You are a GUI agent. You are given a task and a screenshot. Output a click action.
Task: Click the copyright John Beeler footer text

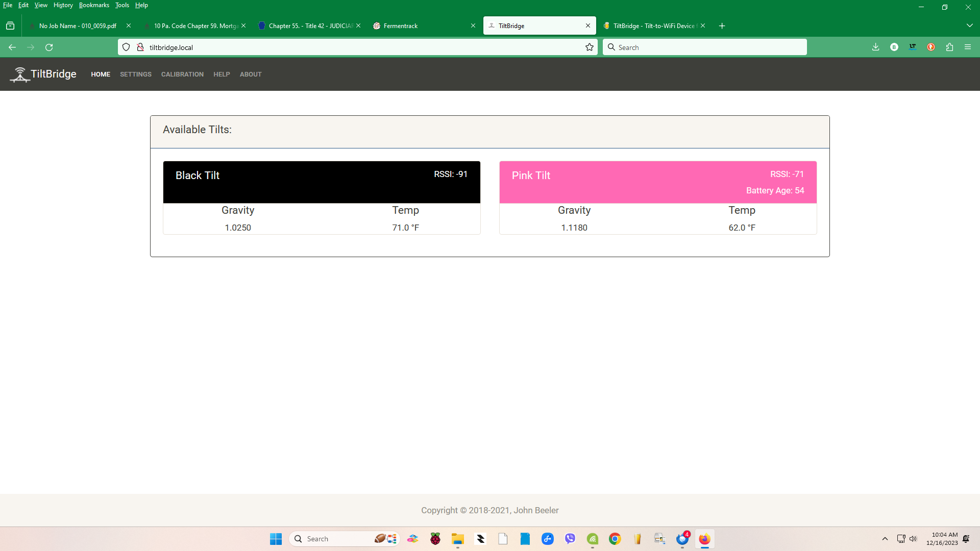click(490, 510)
